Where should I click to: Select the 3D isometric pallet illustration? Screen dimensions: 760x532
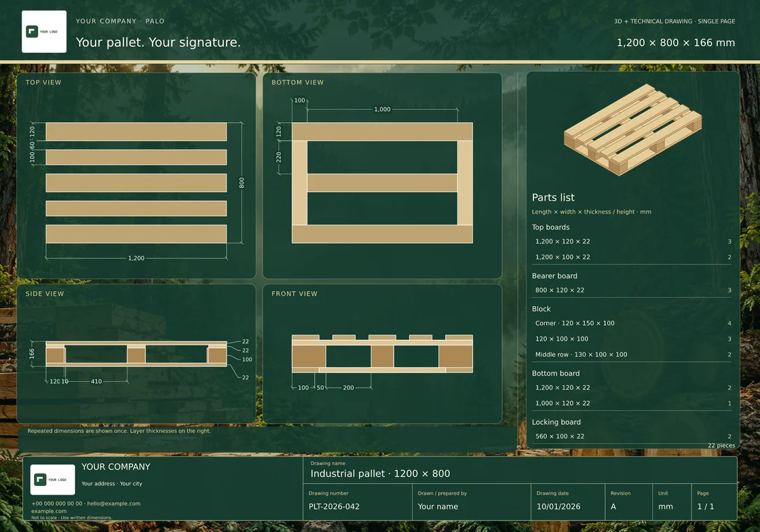point(633,130)
